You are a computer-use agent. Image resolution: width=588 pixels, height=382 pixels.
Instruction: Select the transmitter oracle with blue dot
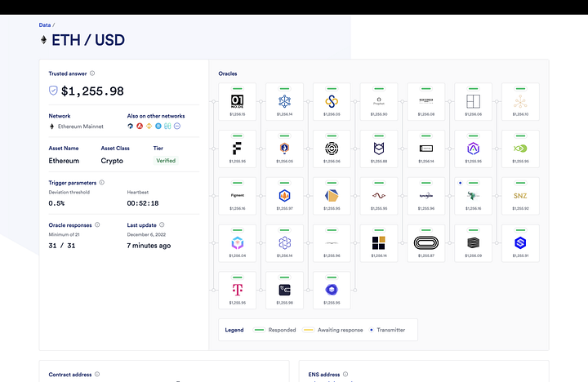coord(473,196)
